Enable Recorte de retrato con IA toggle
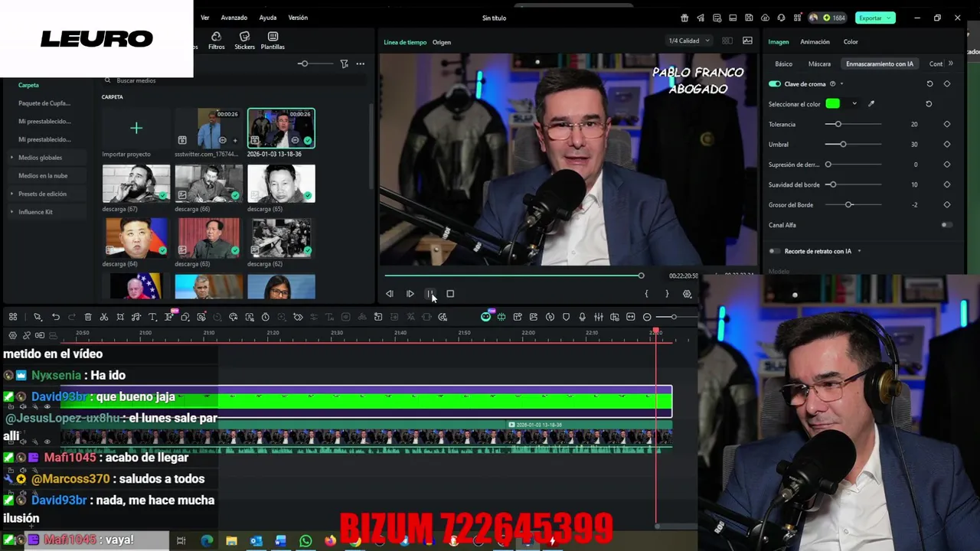This screenshot has width=980, height=551. coord(775,251)
